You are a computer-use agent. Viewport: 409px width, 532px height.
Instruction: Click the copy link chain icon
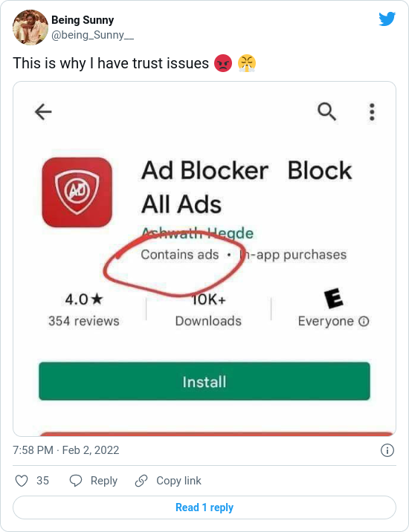[141, 481]
